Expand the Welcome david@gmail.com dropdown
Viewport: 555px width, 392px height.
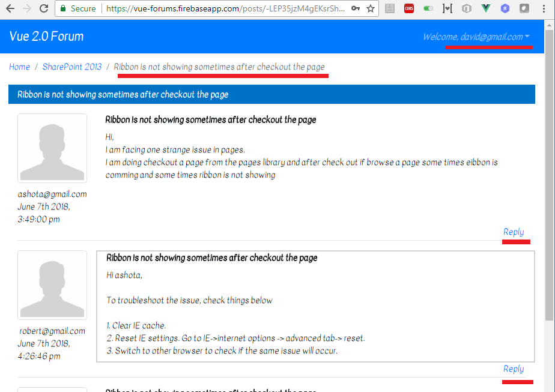(476, 37)
